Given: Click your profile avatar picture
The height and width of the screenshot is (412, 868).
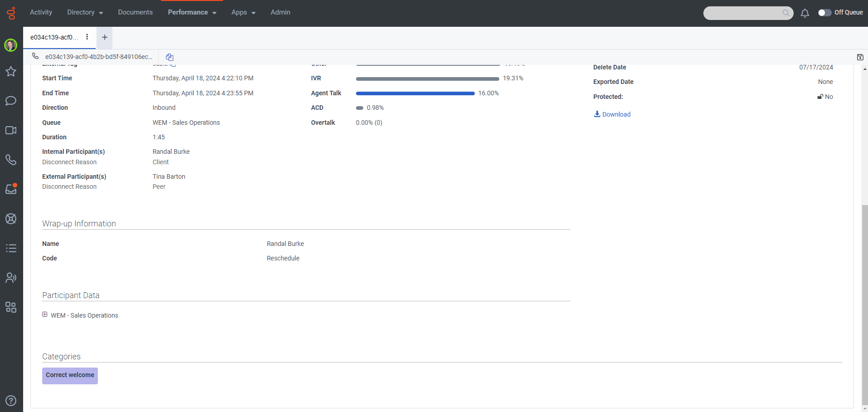Looking at the screenshot, I should pos(10,45).
